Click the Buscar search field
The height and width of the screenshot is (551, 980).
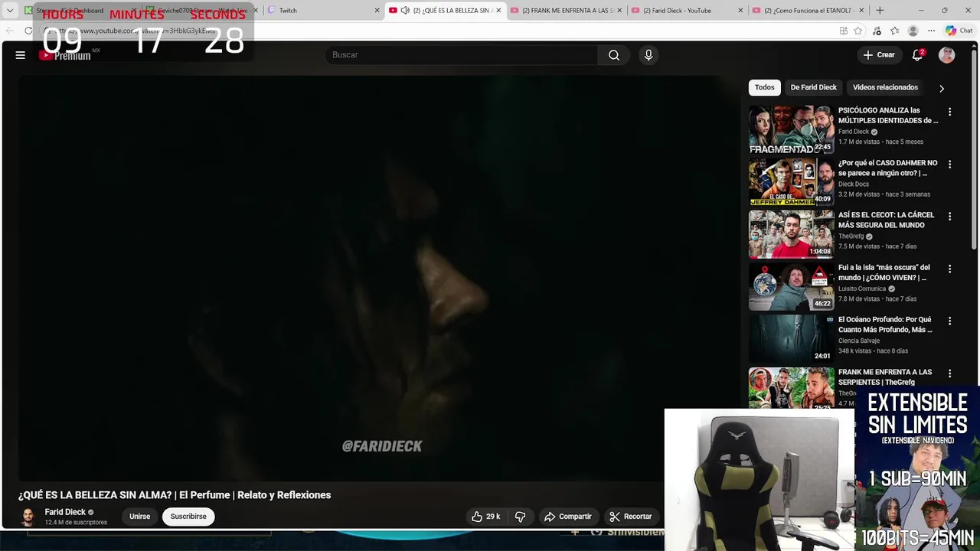[462, 55]
